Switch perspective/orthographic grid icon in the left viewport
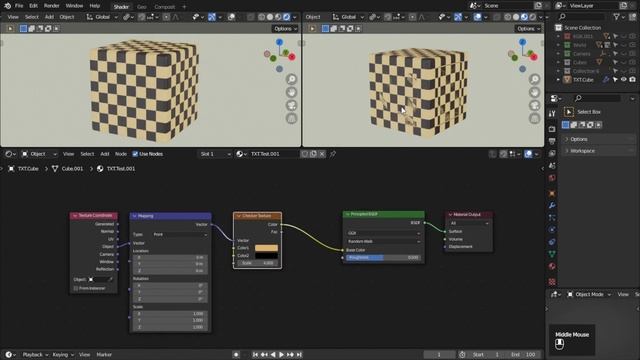The height and width of the screenshot is (360, 640). pyautogui.click(x=291, y=118)
